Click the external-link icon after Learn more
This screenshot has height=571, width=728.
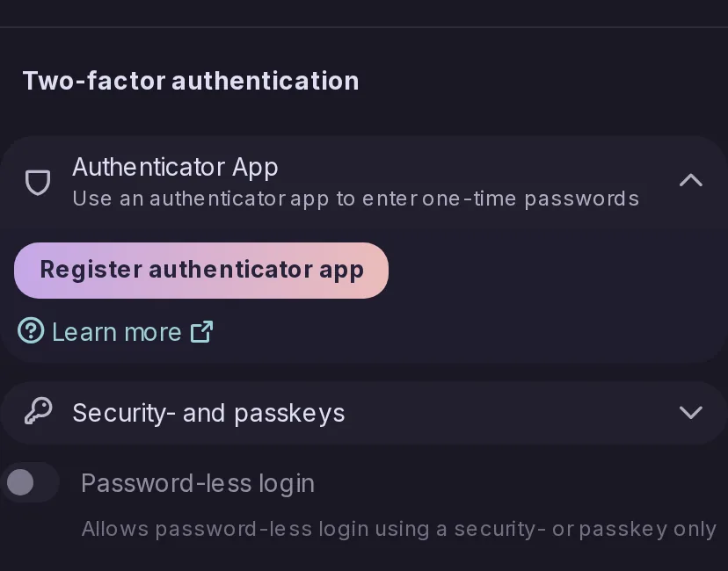coord(202,332)
